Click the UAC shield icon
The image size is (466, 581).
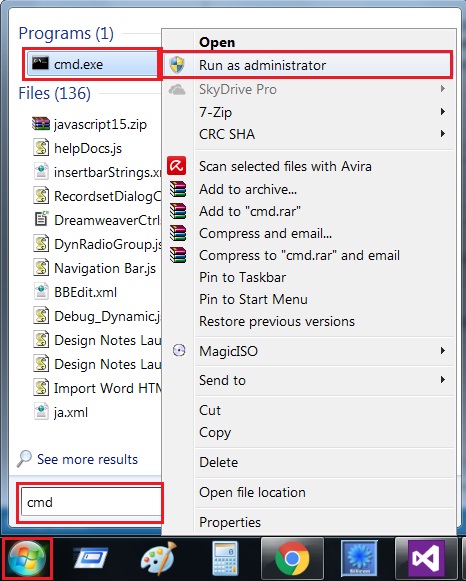(x=177, y=65)
